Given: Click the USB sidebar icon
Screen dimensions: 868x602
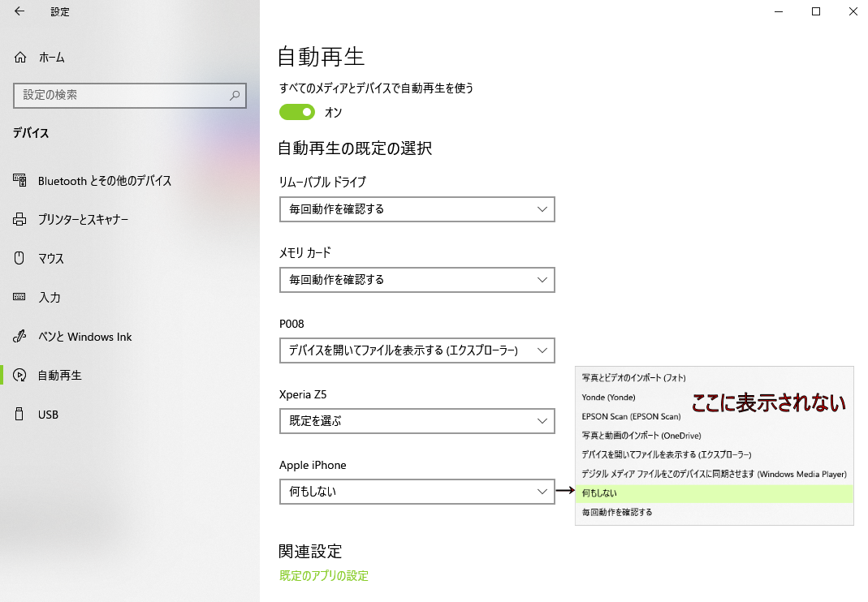Looking at the screenshot, I should 20,415.
